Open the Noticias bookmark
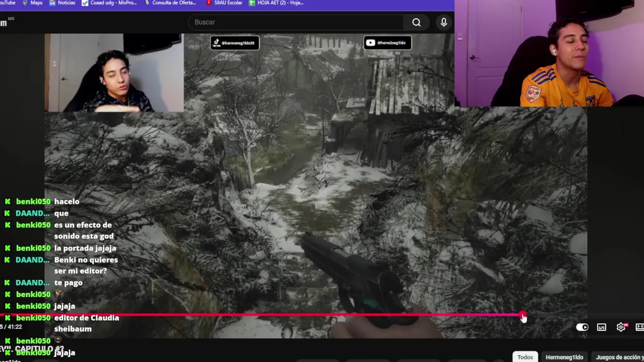Screen dimensions: 644x362 (62, 3)
